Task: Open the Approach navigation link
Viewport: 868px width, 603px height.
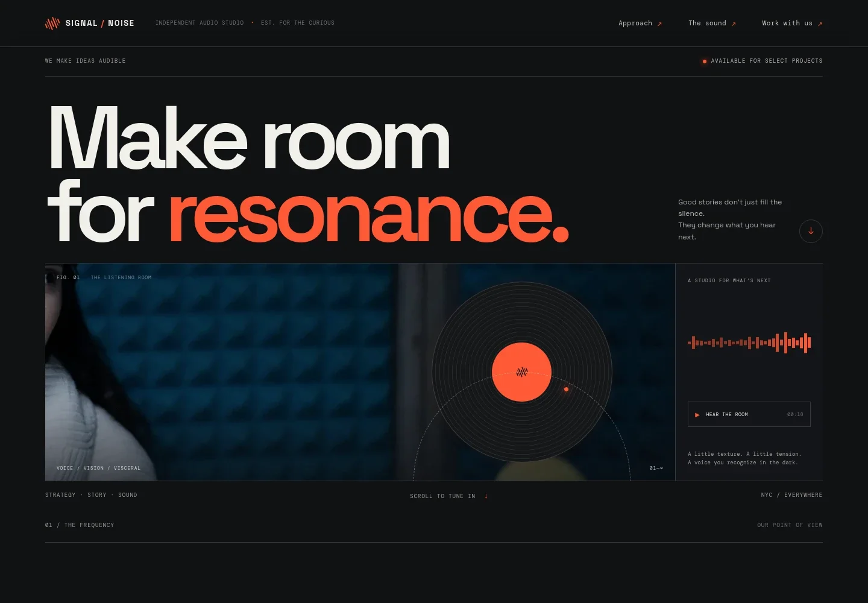Action: (x=640, y=24)
